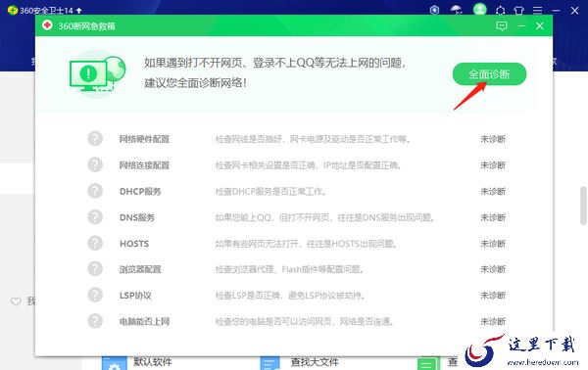This screenshot has height=370, width=588.
Task: Open the shirt skin icon in 360安全卫士
Action: (x=519, y=11)
